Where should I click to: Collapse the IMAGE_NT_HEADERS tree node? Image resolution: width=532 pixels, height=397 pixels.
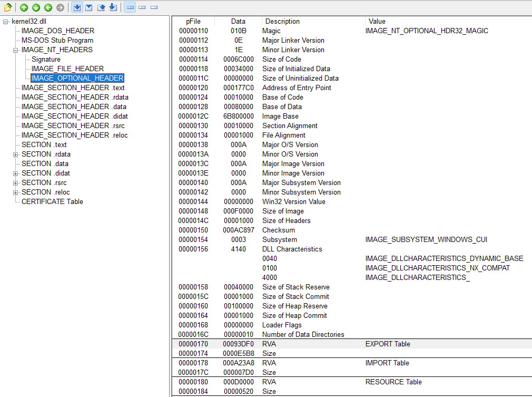click(15, 50)
